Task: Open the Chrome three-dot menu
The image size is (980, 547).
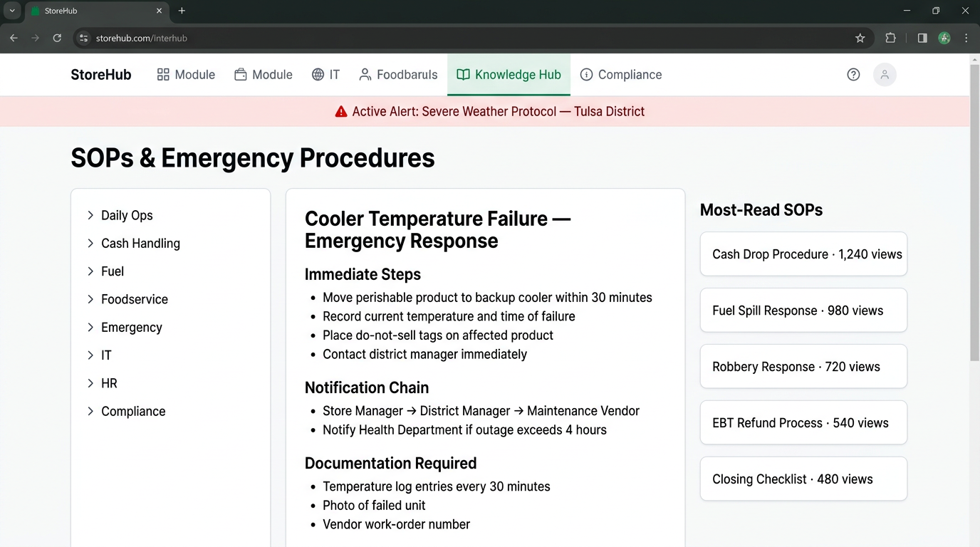Action: pos(966,38)
